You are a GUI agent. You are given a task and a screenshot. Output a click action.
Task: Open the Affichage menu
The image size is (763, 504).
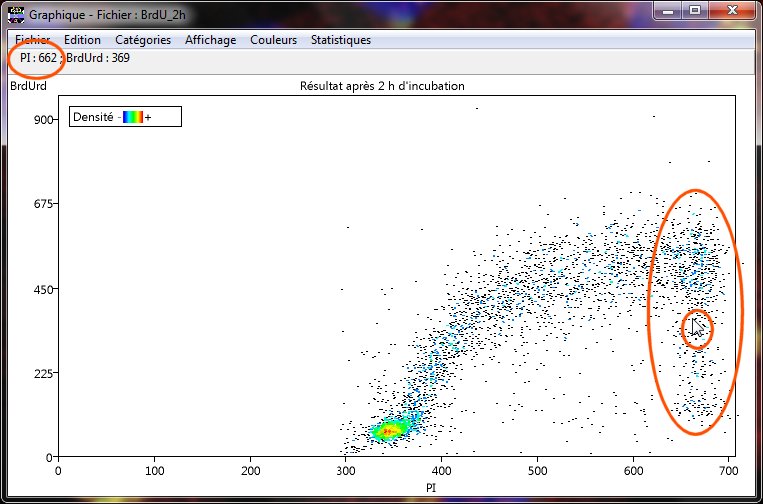coord(211,40)
